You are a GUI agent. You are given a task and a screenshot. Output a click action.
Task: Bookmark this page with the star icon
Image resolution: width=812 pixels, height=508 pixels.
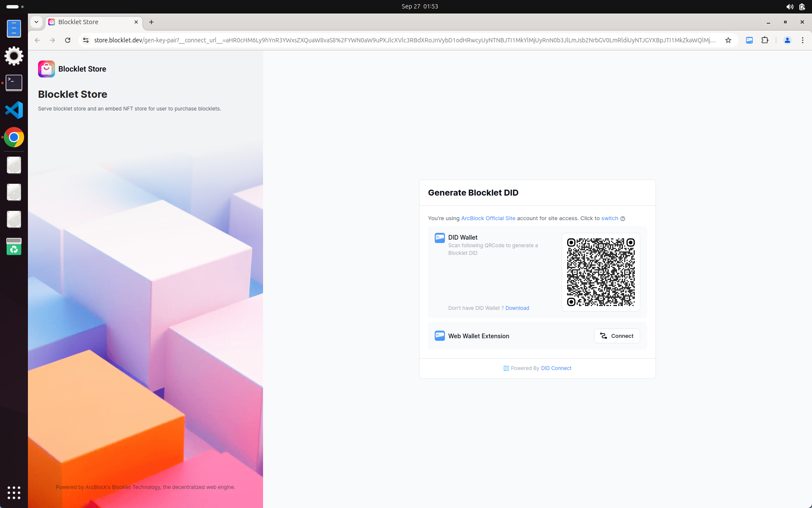pyautogui.click(x=728, y=40)
